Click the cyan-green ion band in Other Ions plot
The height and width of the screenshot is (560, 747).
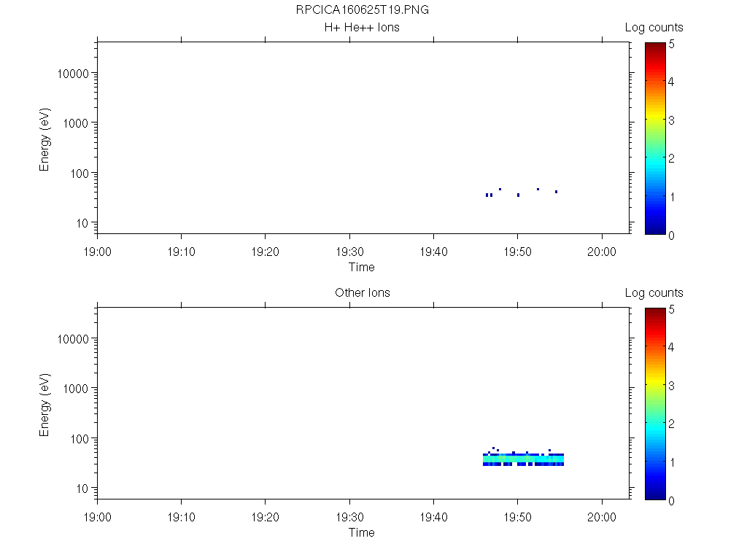point(523,459)
